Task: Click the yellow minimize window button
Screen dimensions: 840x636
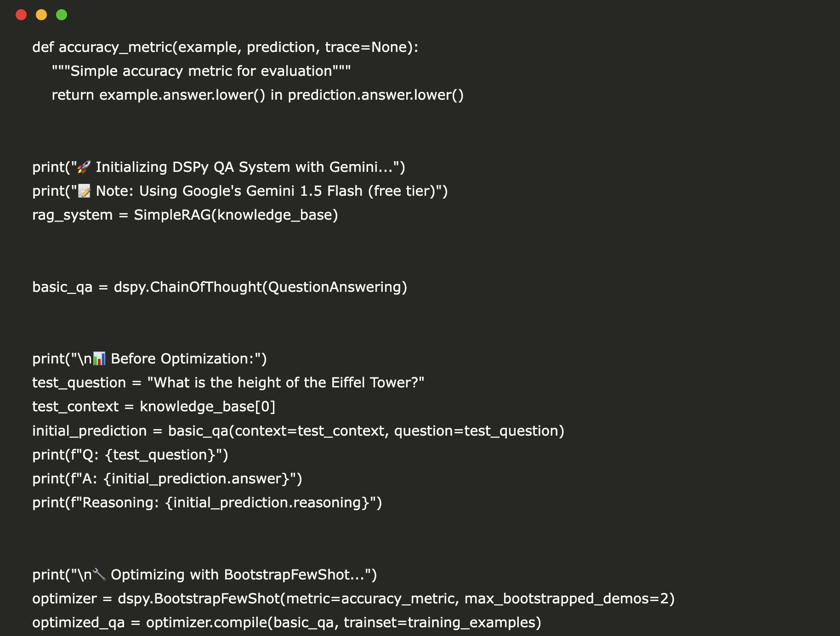Action: tap(41, 15)
